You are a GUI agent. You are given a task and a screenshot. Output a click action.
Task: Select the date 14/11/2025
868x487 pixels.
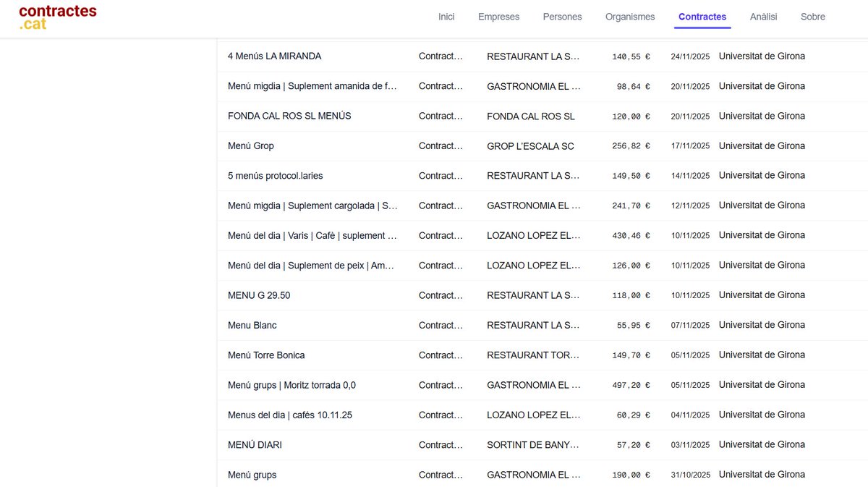(x=690, y=176)
